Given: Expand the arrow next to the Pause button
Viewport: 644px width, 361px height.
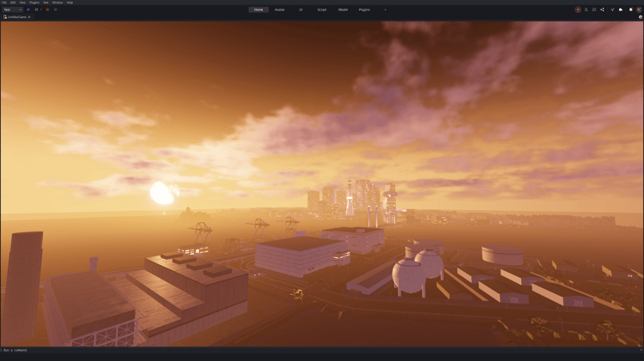Looking at the screenshot, I should [x=40, y=9].
